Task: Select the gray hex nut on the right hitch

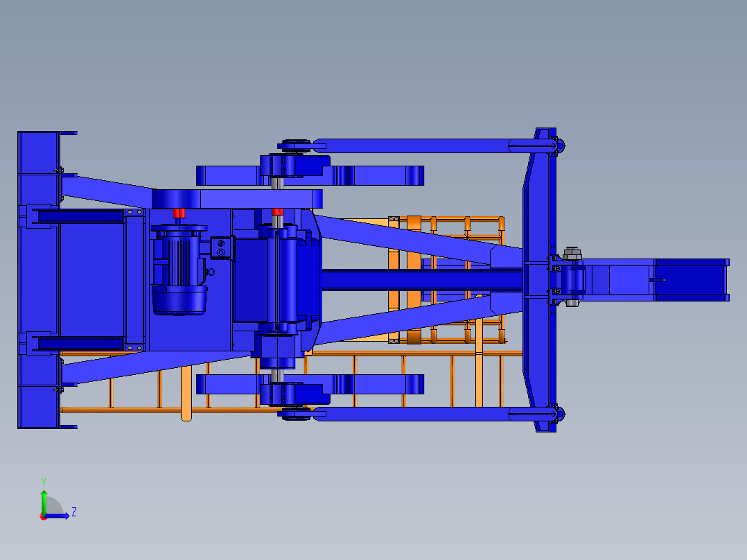Action: [572, 254]
